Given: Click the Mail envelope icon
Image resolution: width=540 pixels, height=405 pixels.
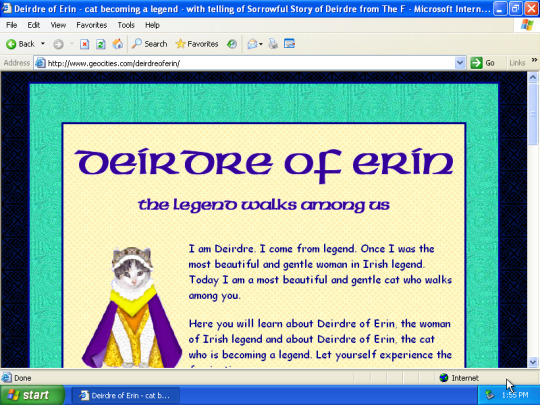Looking at the screenshot, I should (x=252, y=44).
